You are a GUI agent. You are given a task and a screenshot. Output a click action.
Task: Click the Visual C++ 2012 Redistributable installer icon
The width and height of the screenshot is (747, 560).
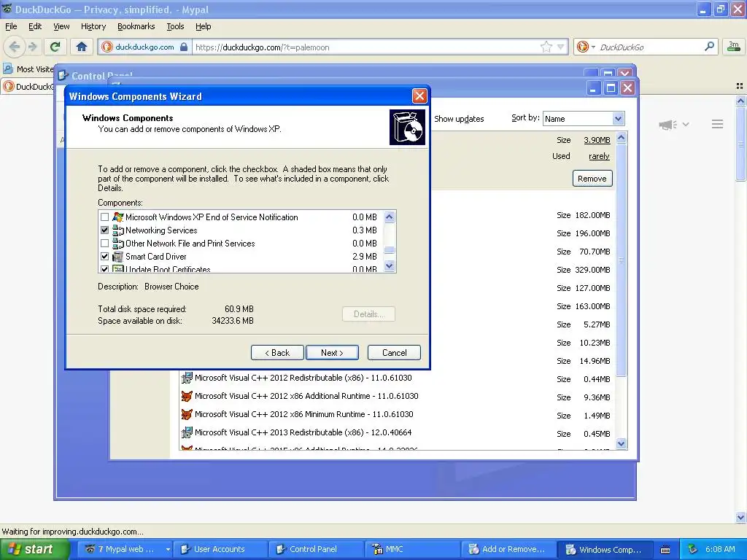pyautogui.click(x=187, y=378)
